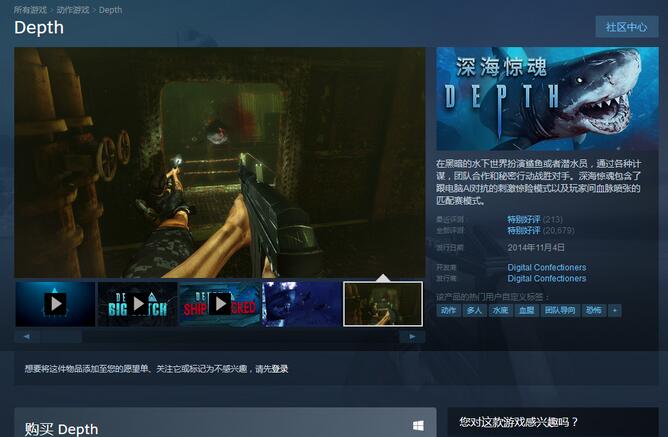Select the 团队导向 tag

tap(557, 311)
